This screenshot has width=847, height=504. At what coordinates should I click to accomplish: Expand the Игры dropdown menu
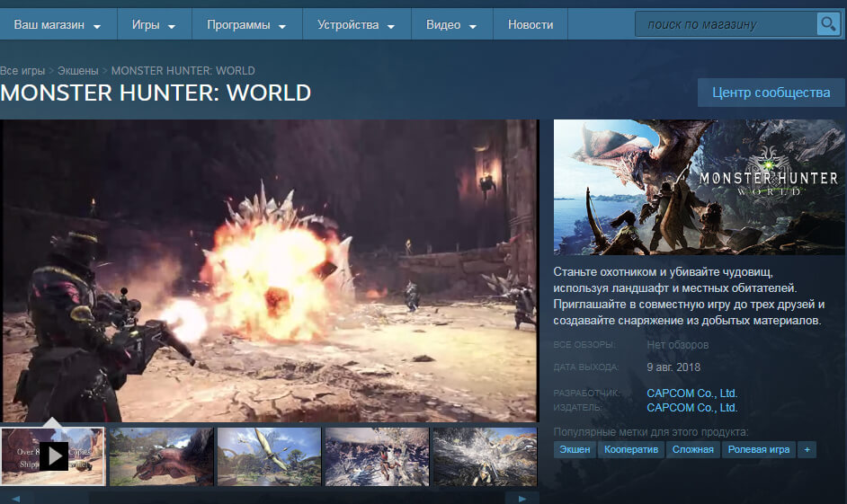(154, 25)
